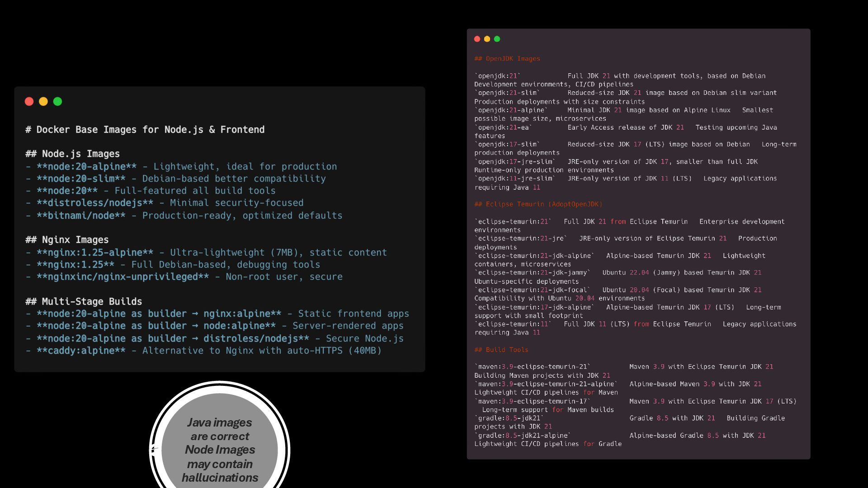Click the distroless/nodejs Minimal security-focused line
The height and width of the screenshot is (488, 868).
click(165, 203)
